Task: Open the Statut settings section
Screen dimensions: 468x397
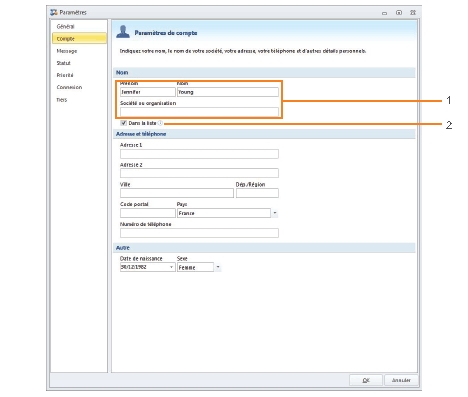Action: pos(63,63)
